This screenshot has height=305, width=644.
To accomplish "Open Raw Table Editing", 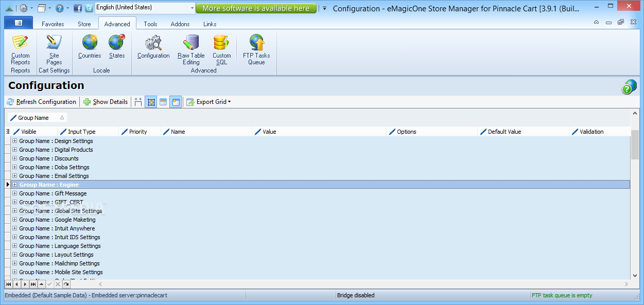I will click(x=191, y=49).
